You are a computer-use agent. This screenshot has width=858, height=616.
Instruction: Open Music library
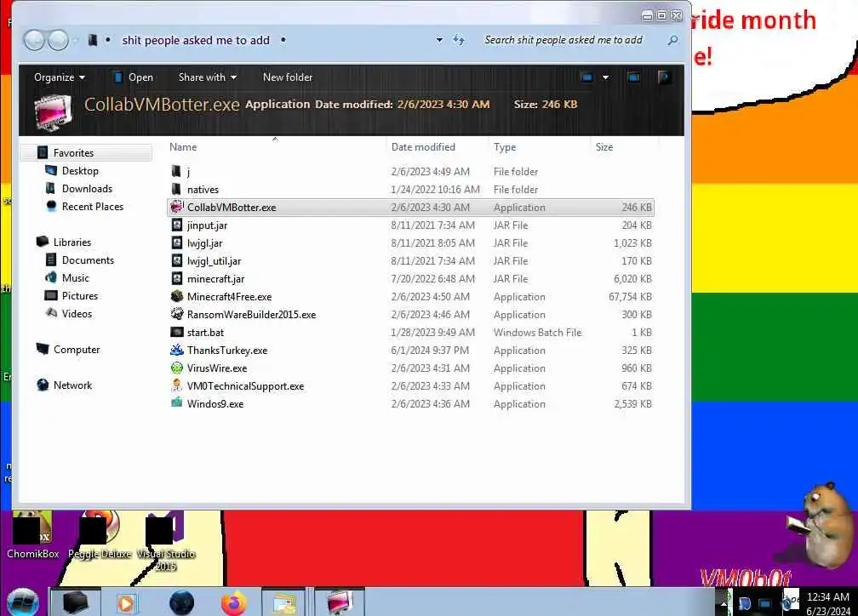pos(76,278)
